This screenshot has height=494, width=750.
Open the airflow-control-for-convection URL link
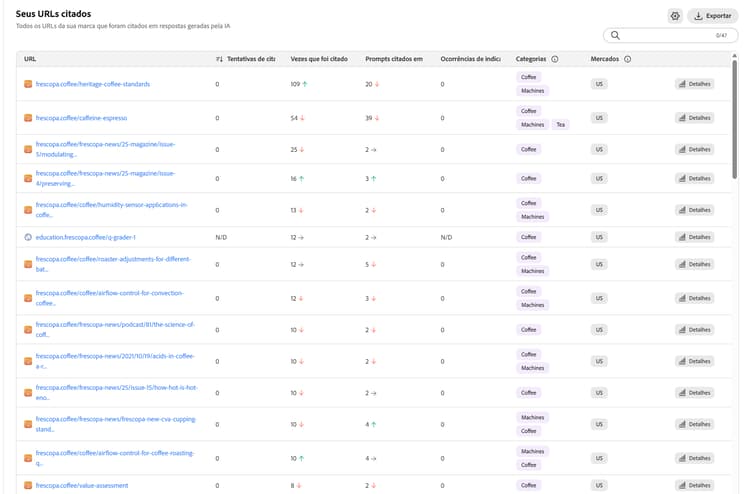[110, 298]
